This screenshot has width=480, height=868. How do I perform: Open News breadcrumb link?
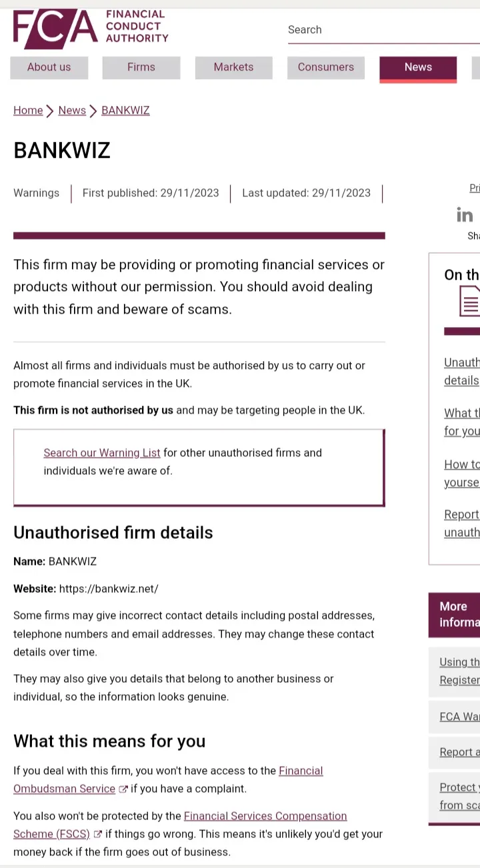pyautogui.click(x=72, y=111)
